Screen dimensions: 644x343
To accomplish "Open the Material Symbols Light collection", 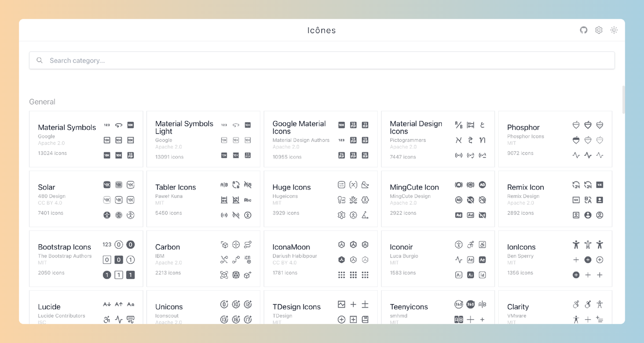I will (x=203, y=139).
